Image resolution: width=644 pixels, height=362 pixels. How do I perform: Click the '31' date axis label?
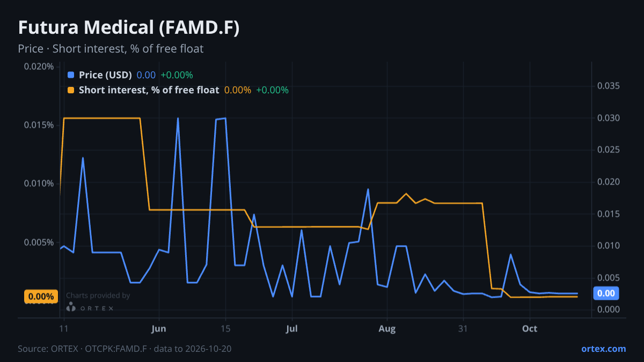463,329
